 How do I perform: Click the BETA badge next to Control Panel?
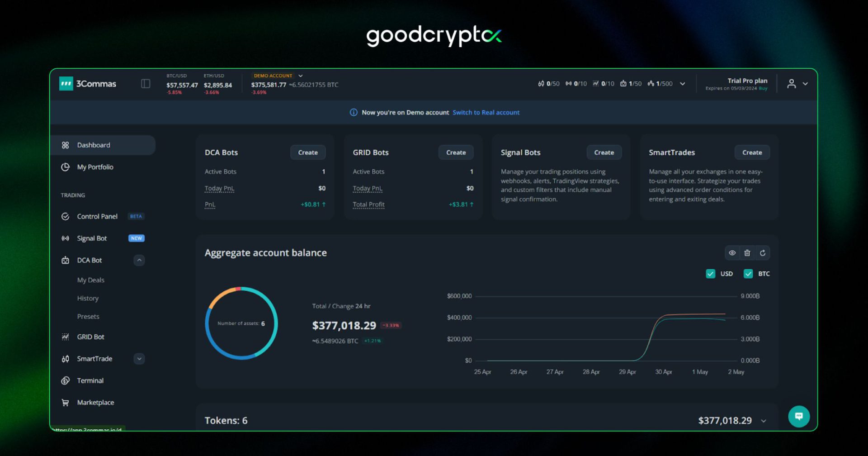[136, 216]
